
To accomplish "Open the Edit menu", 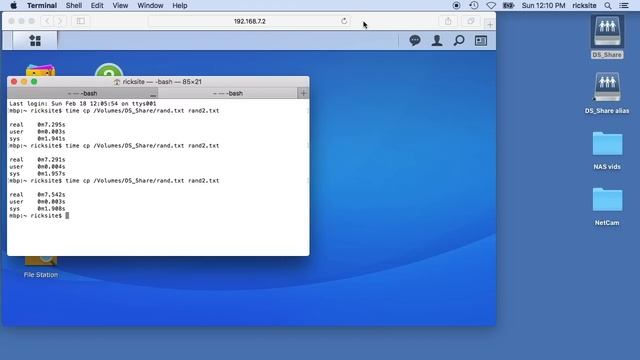I will 97,5.
